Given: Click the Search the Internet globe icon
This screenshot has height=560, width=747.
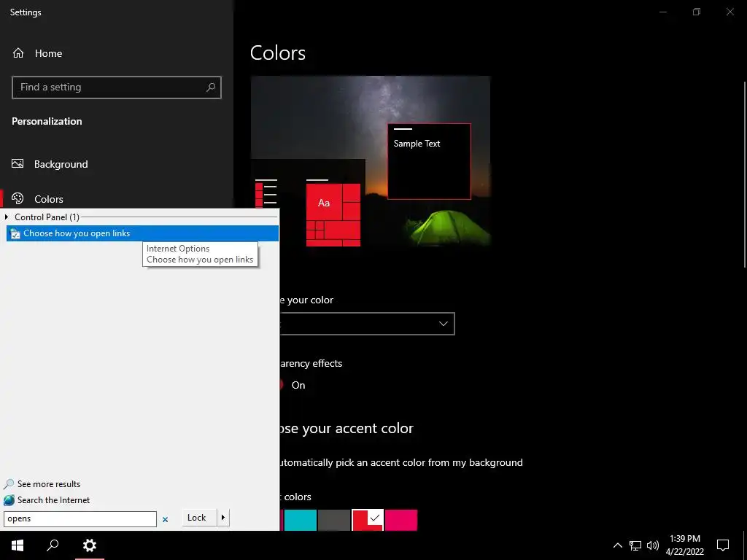Looking at the screenshot, I should click(x=9, y=500).
